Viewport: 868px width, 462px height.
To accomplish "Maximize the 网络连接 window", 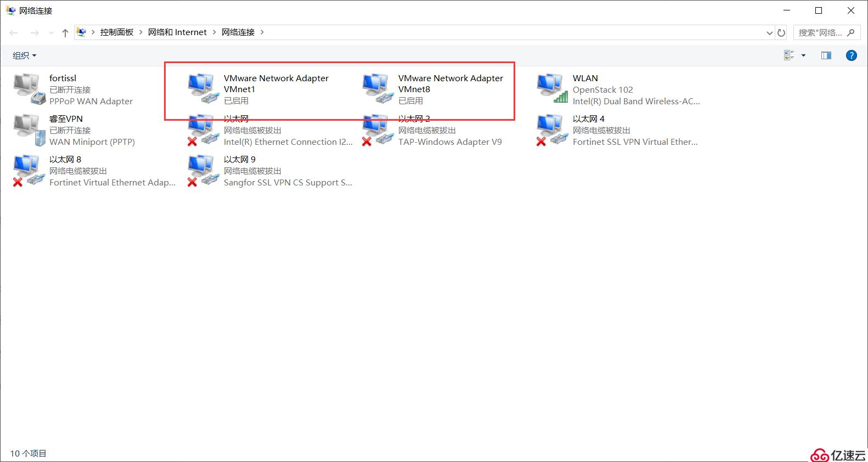I will [x=819, y=10].
